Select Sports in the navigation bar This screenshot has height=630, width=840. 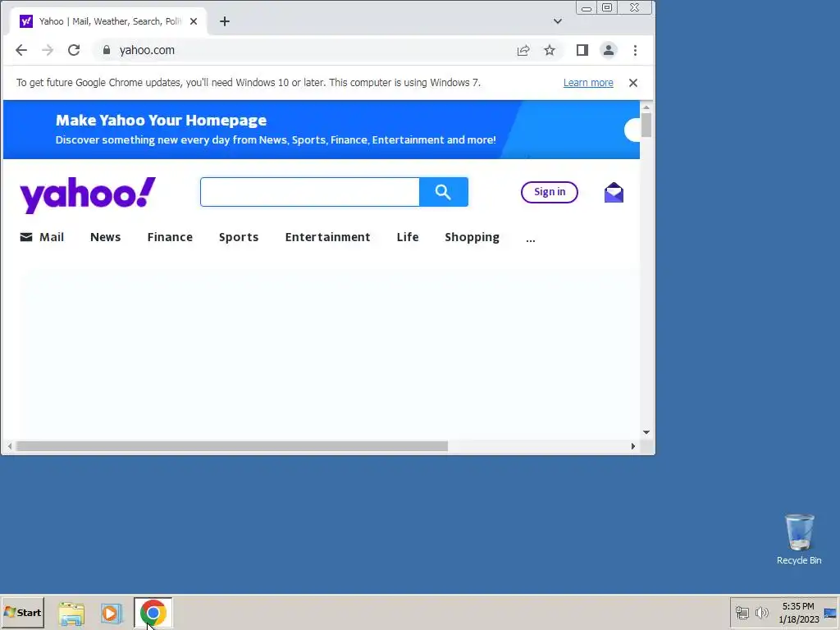coord(239,237)
